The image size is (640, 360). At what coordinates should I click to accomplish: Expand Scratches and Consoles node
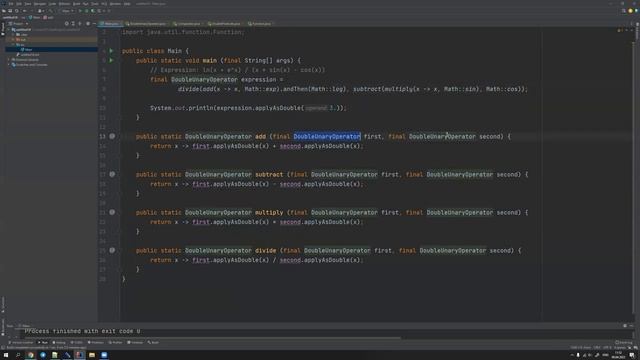tap(9, 64)
